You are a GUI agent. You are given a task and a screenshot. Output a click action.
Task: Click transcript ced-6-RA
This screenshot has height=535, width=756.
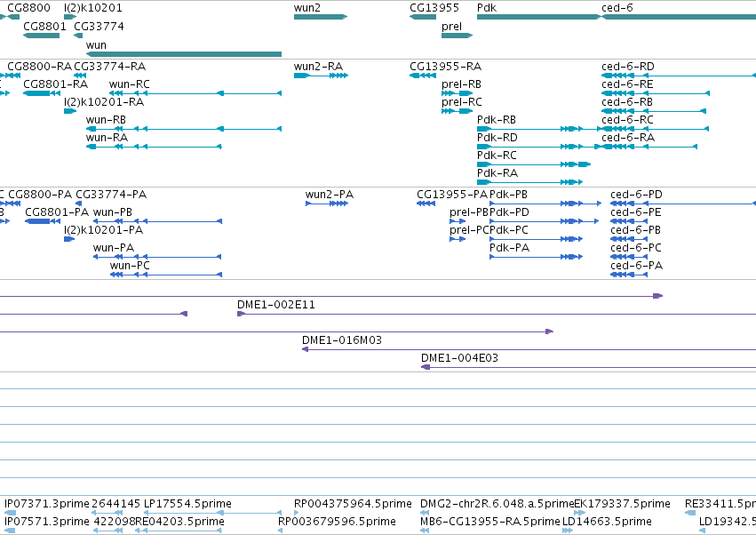(649, 147)
